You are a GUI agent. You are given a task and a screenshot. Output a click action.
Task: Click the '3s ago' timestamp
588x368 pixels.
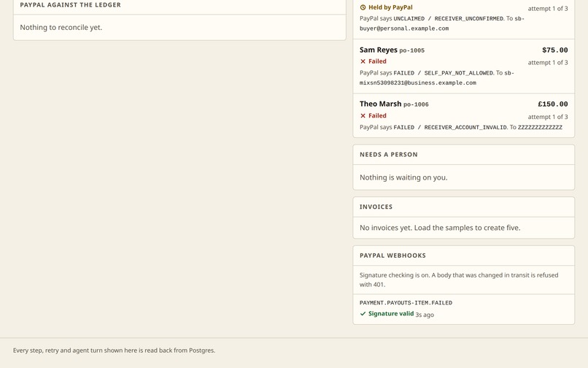425,315
